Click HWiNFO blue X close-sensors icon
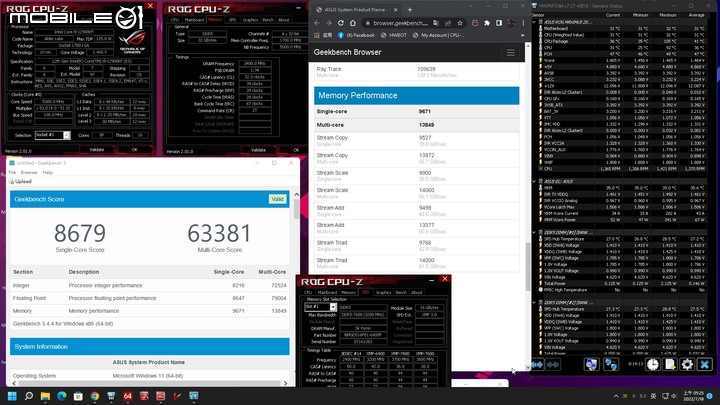The image size is (720, 405). (x=704, y=365)
